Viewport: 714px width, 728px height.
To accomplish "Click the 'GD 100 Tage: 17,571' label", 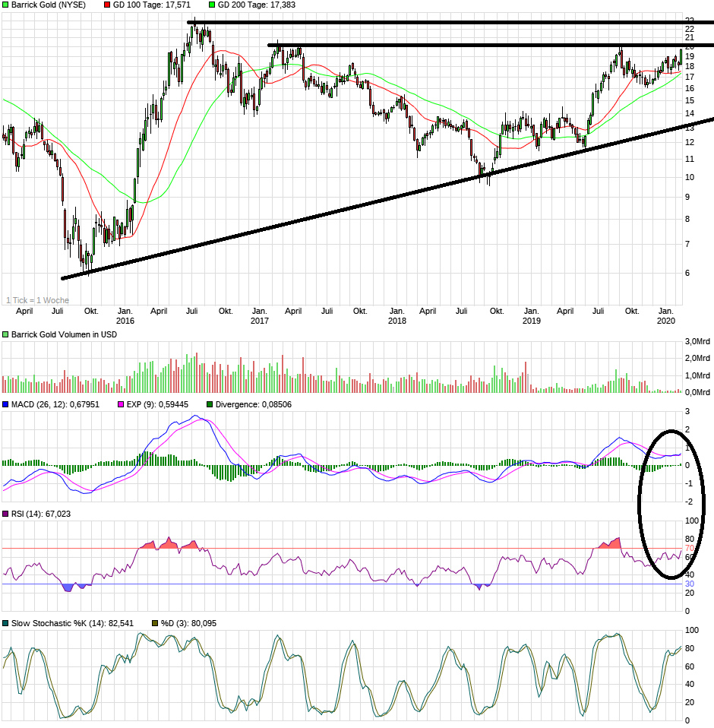I will point(152,5).
